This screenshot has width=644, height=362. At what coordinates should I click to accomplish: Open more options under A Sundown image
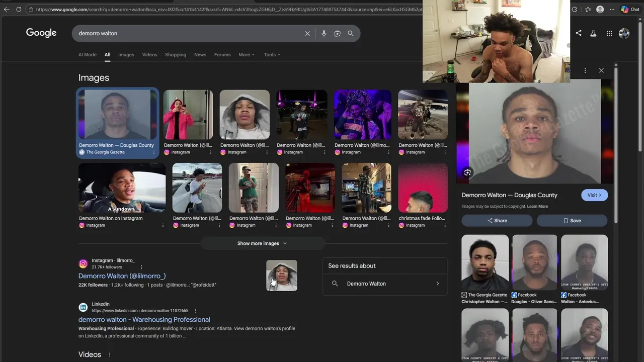163,225
